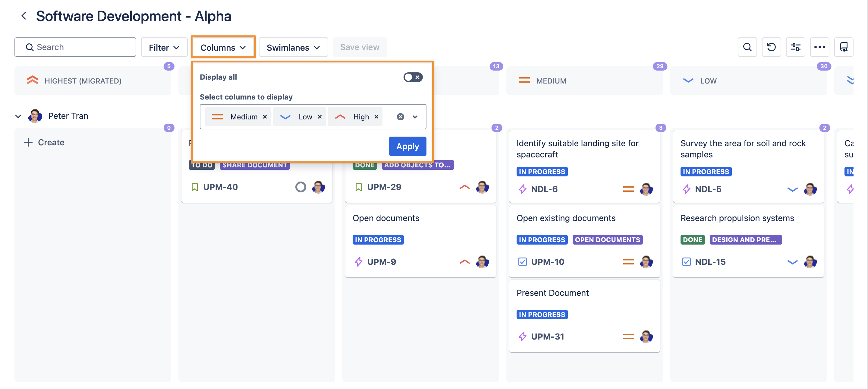Click Apply to confirm columns
The image size is (868, 389).
click(407, 146)
